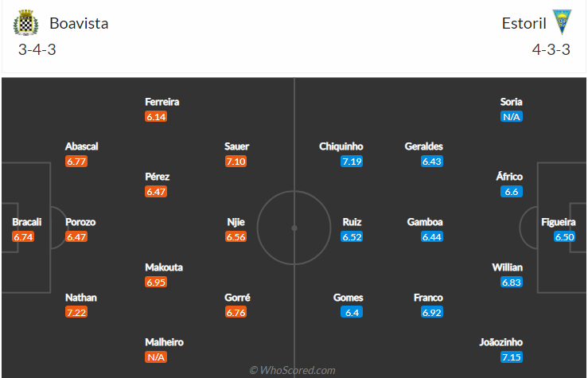Click Sauer's 7.10 rating badge
This screenshot has width=588, height=378.
[237, 161]
